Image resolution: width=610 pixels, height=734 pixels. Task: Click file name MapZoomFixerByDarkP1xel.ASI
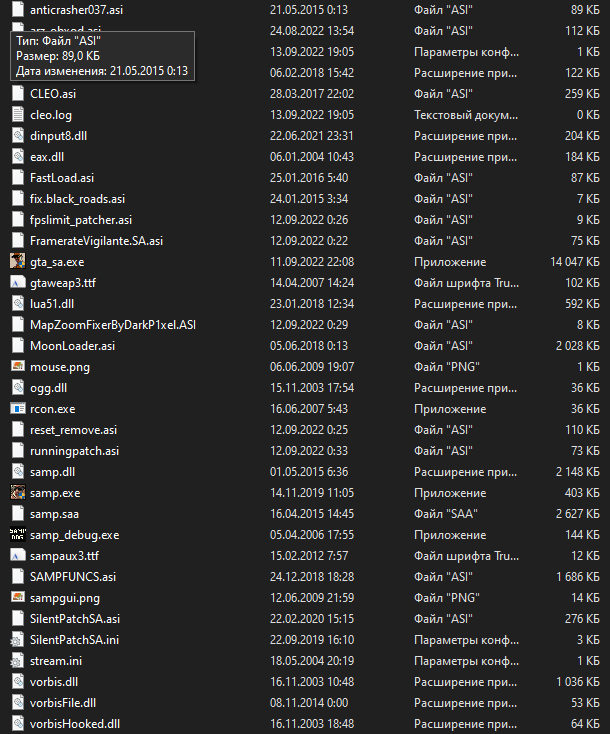click(x=113, y=324)
